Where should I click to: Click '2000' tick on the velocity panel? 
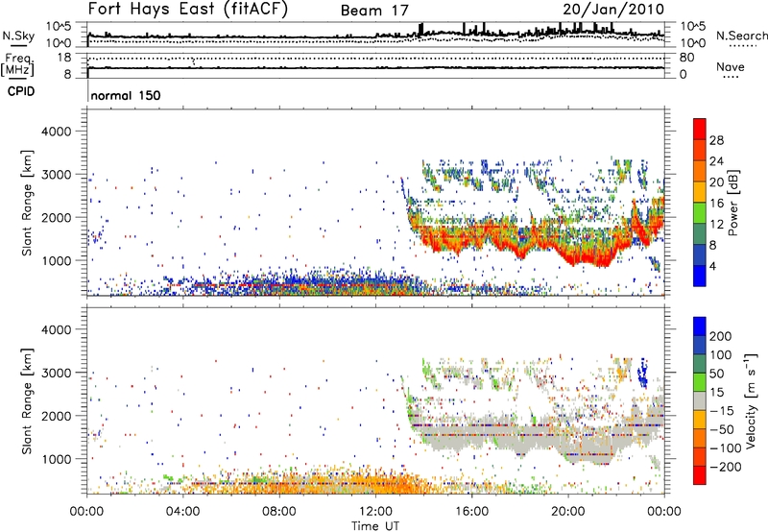(56, 416)
